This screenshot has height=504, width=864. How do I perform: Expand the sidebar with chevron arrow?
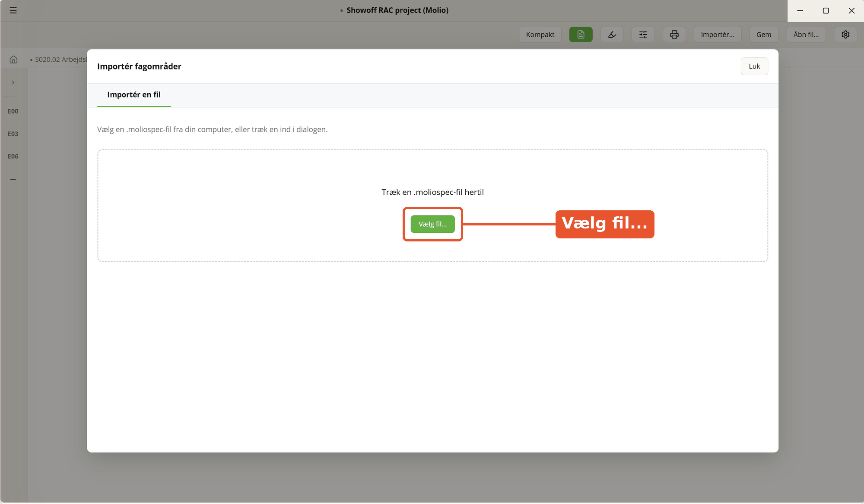[13, 82]
